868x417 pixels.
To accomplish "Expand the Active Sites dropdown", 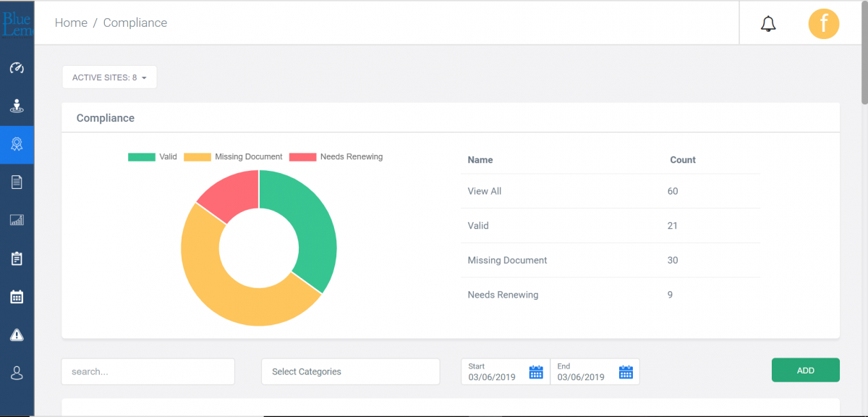I will [x=109, y=77].
